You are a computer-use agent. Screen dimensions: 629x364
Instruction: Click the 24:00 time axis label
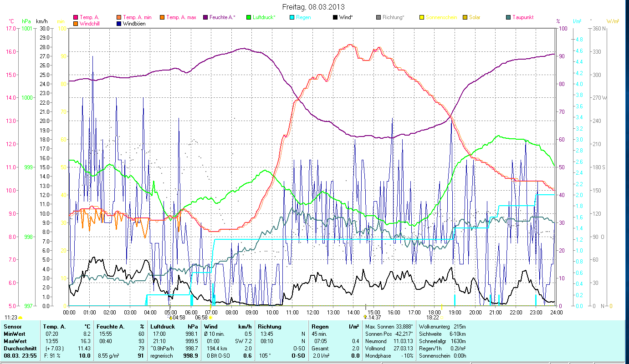(556, 313)
